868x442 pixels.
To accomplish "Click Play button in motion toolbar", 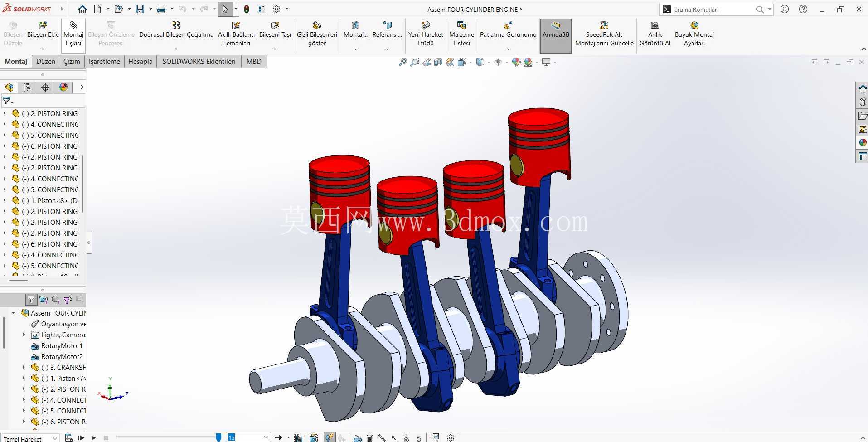I will 94,437.
